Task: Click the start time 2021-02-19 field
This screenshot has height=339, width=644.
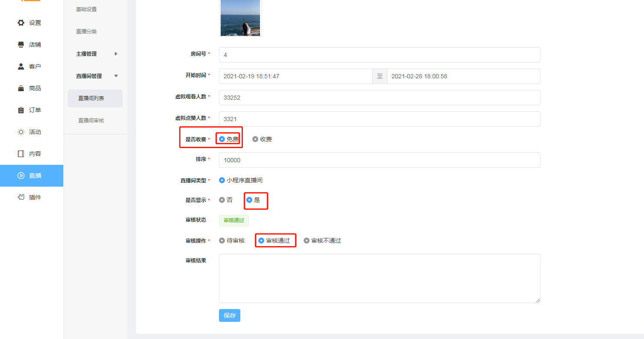Action: [295, 76]
